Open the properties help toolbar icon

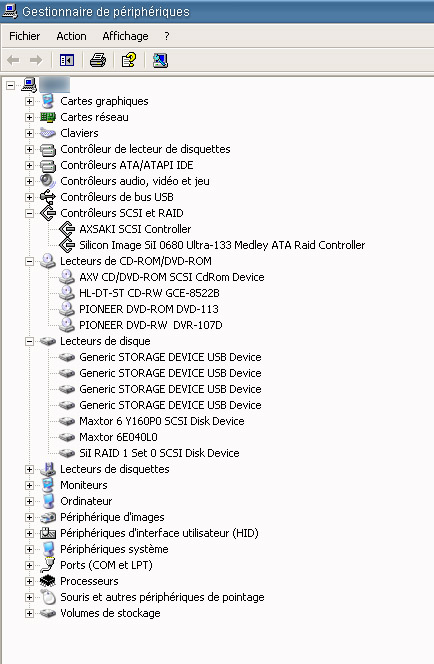[129, 60]
